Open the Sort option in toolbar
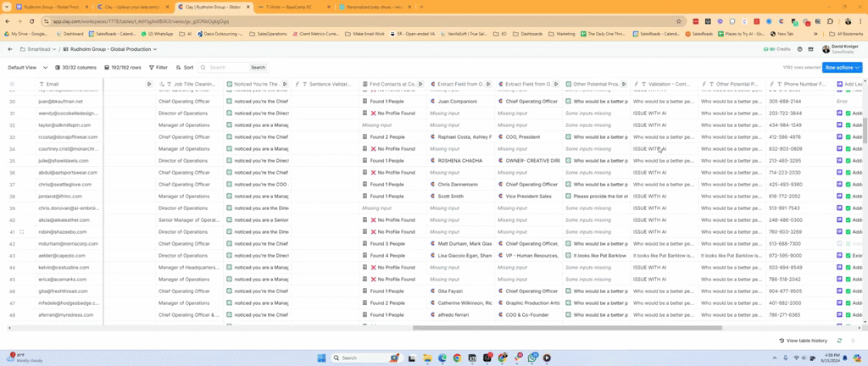 click(184, 67)
